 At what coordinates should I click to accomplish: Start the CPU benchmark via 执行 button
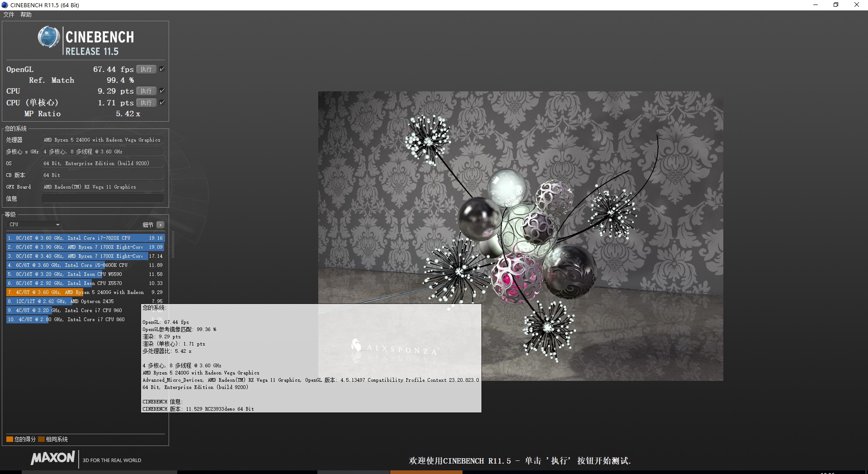pos(146,91)
